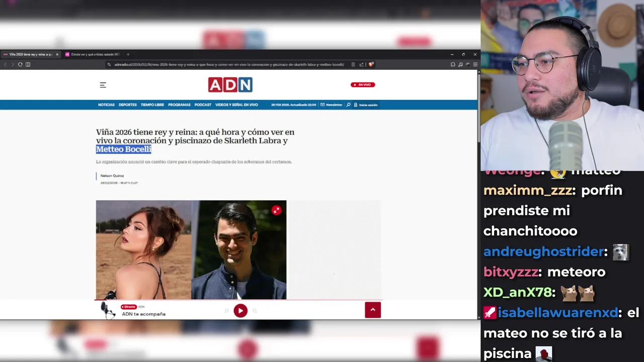Image resolution: width=644 pixels, height=362 pixels.
Task: Click the red EN VIVO button
Action: tap(363, 84)
